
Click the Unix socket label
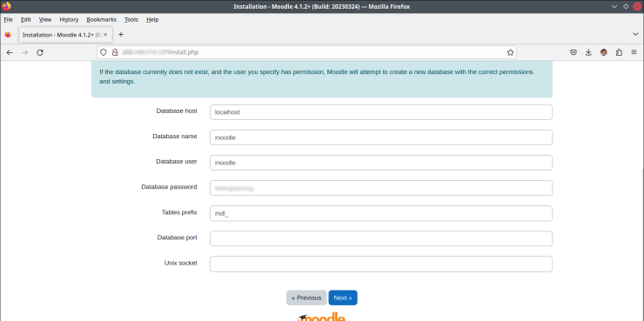pos(181,263)
